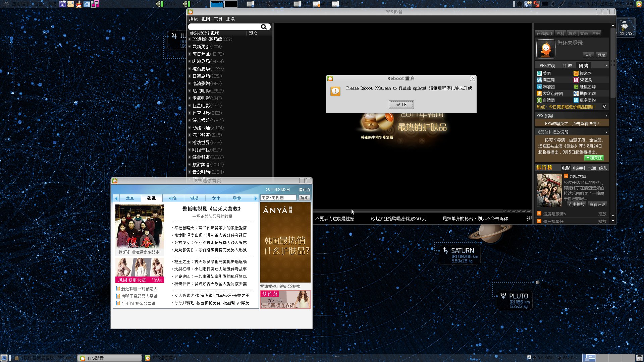
Task: Open the 满座网 group-buy site
Action: click(546, 80)
